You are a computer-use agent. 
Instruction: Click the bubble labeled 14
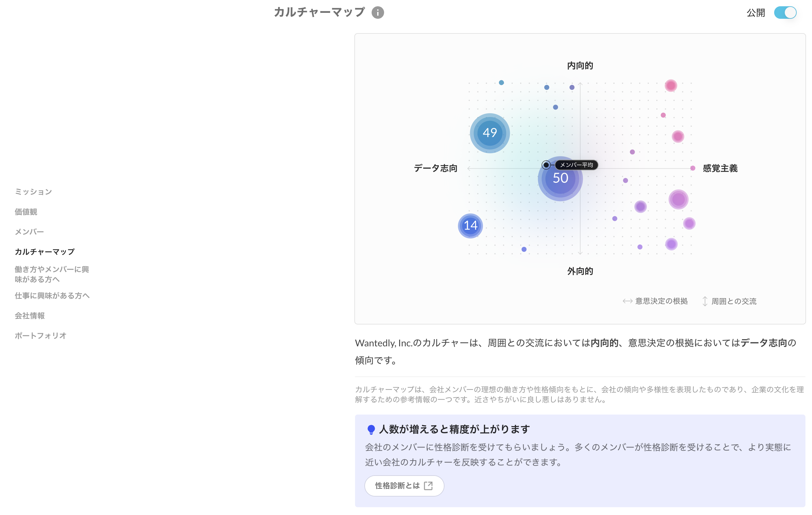pyautogui.click(x=470, y=226)
